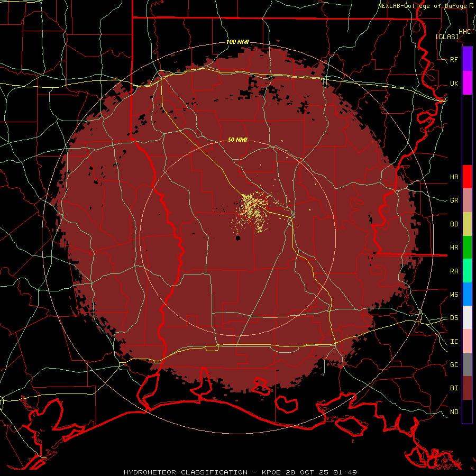476x476 pixels.
Task: Click the HA legend label
Action: pos(454,177)
